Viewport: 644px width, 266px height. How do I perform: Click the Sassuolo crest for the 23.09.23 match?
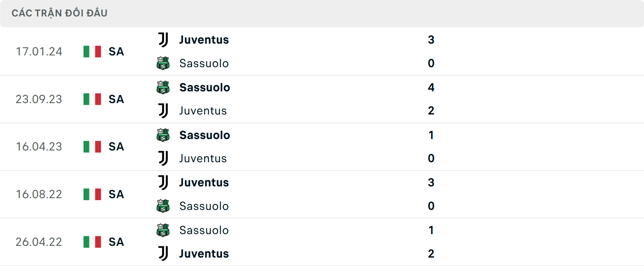tap(163, 87)
